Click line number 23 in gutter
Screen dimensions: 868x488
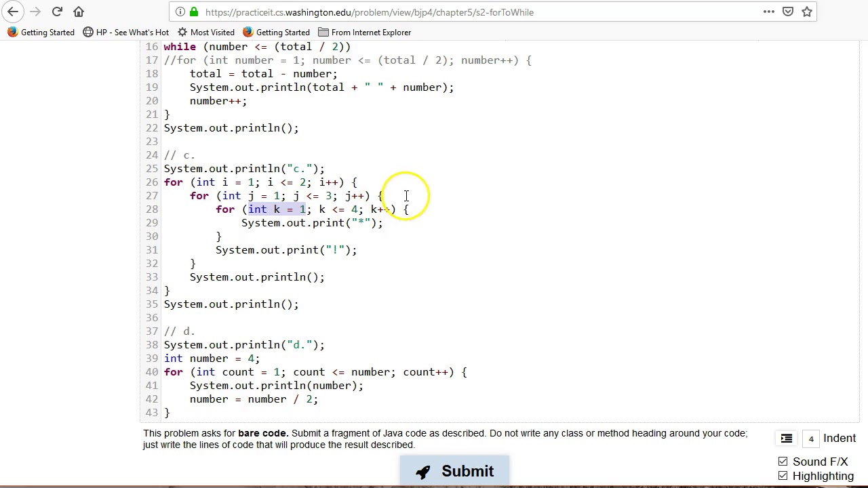tap(152, 142)
